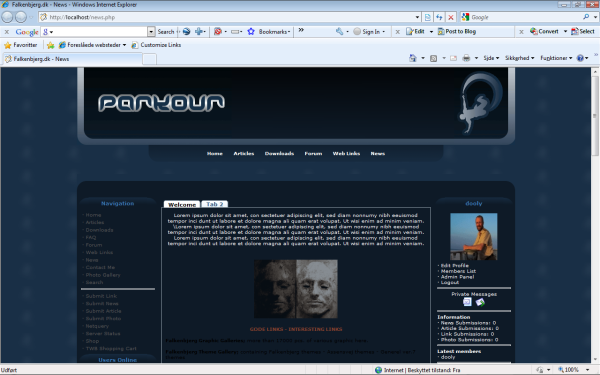Viewport: 600px width, 375px height.
Task: Click the help question mark icon
Action: (580, 58)
